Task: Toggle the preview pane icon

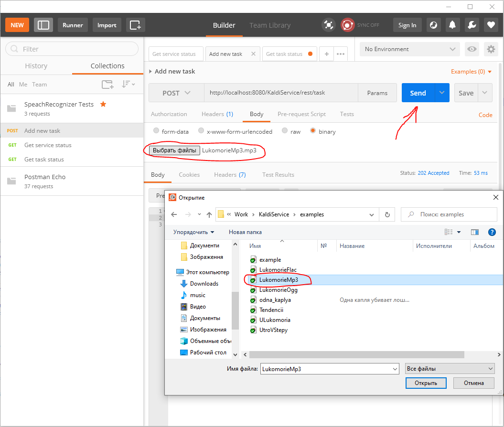Action: tap(475, 232)
